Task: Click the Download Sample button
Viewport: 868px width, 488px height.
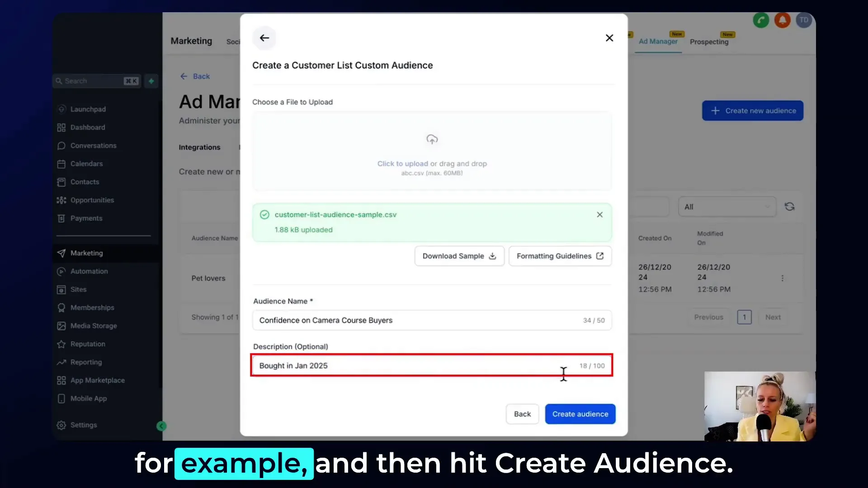Action: click(x=458, y=256)
